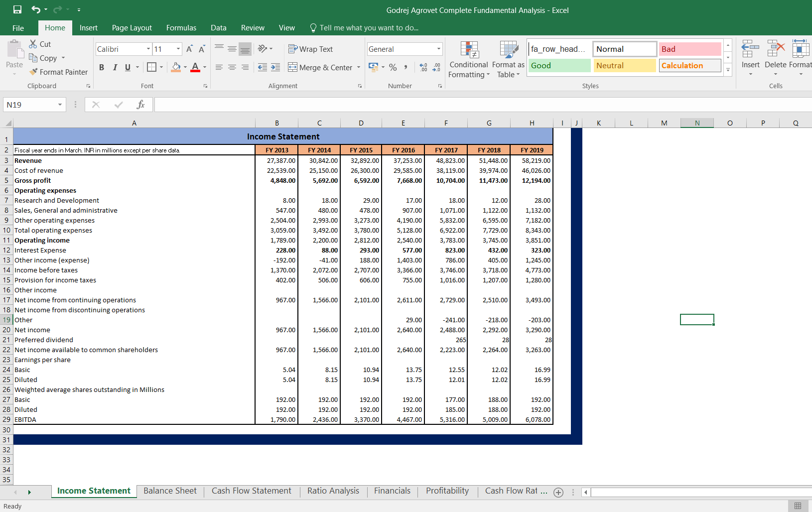Click the Normal view icon in status bar

click(x=798, y=506)
